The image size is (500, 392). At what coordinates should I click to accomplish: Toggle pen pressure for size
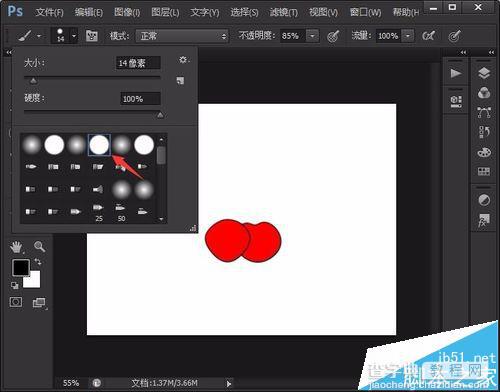pyautogui.click(x=454, y=36)
